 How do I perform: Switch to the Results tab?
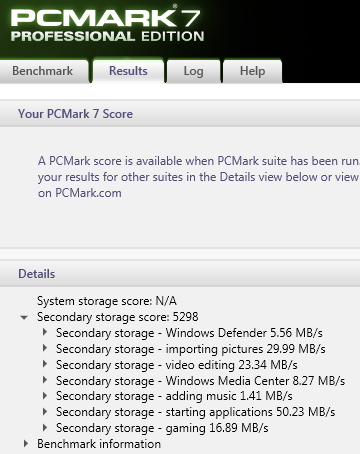pos(128,71)
